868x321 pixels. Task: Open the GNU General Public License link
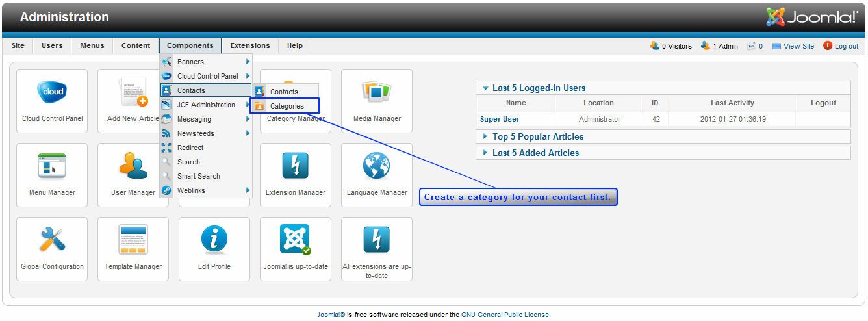(505, 315)
